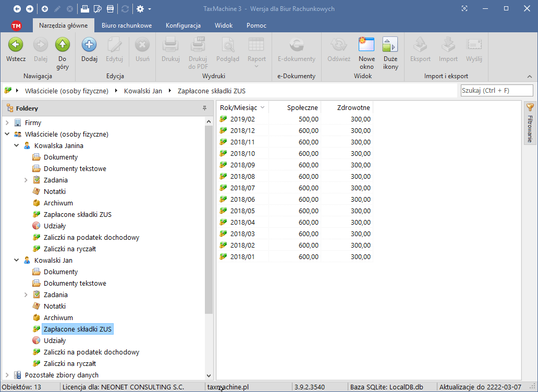Click the TM application logo button
The image size is (538, 392).
click(x=16, y=26)
